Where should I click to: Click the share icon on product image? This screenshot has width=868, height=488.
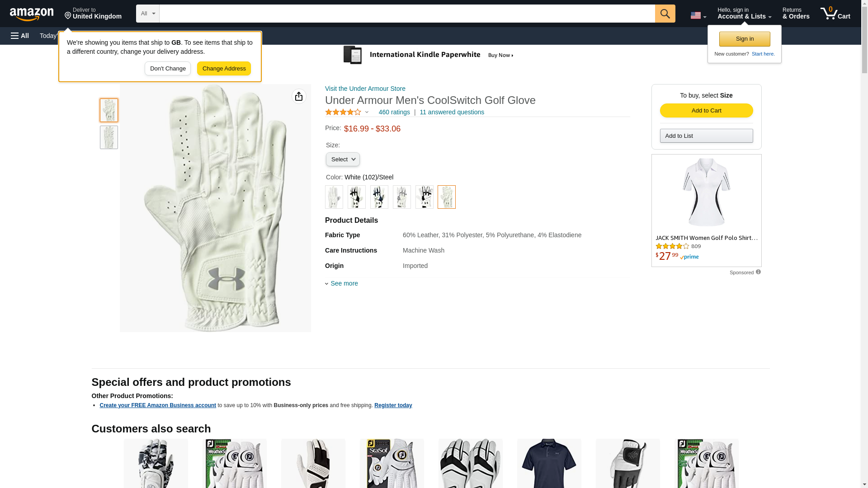[x=299, y=96]
